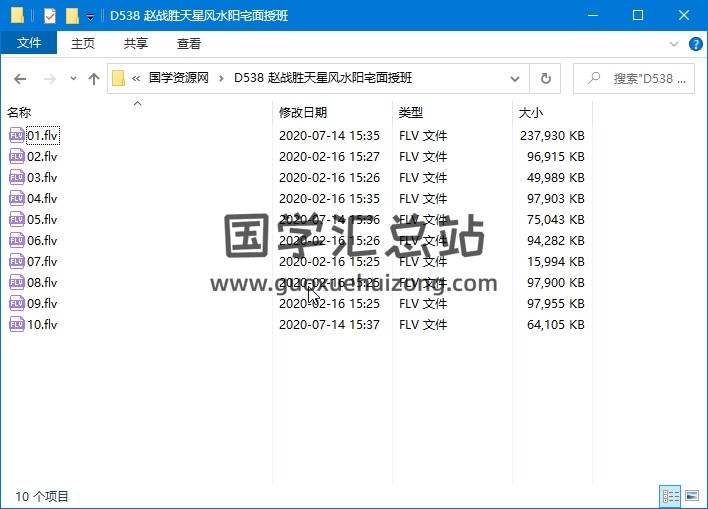Viewport: 708px width, 509px height.
Task: Select the 02.flv file icon
Action: click(x=17, y=156)
